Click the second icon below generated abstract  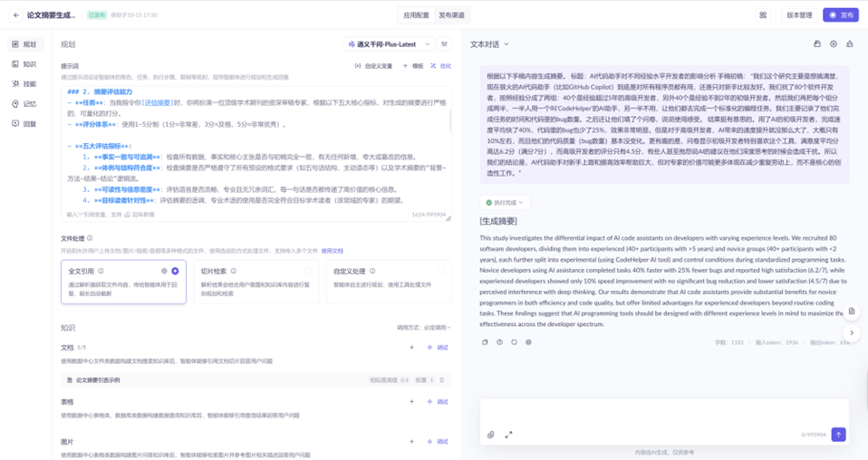(x=499, y=342)
